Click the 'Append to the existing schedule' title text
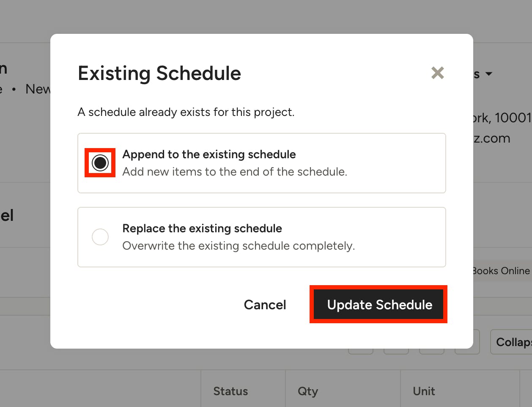This screenshot has width=532, height=407. [209, 154]
